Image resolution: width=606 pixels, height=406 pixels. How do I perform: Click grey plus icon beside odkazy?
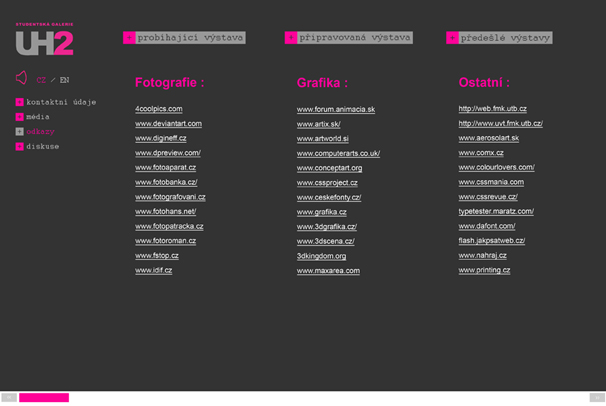19,132
